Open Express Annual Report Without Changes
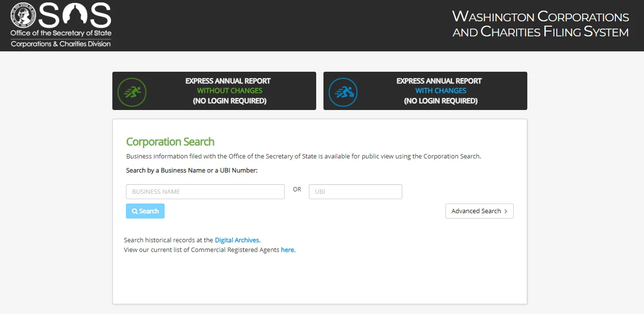The width and height of the screenshot is (644, 314). point(214,91)
